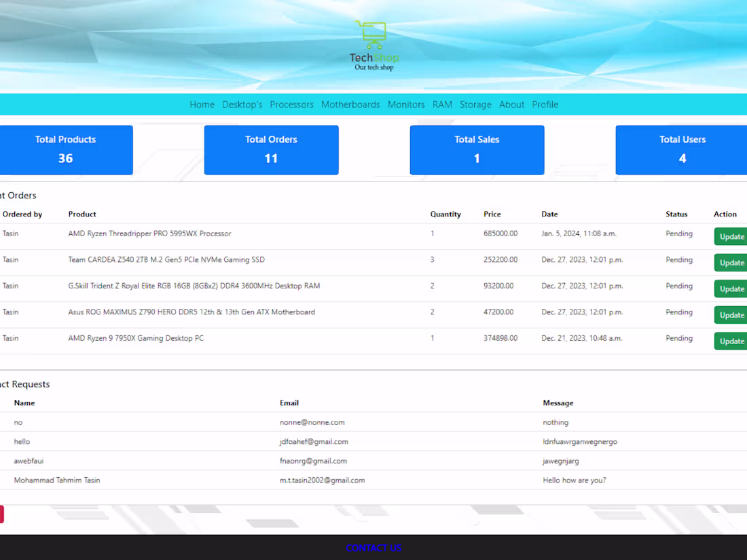Click the email nonne@nonne.com

pos(312,422)
